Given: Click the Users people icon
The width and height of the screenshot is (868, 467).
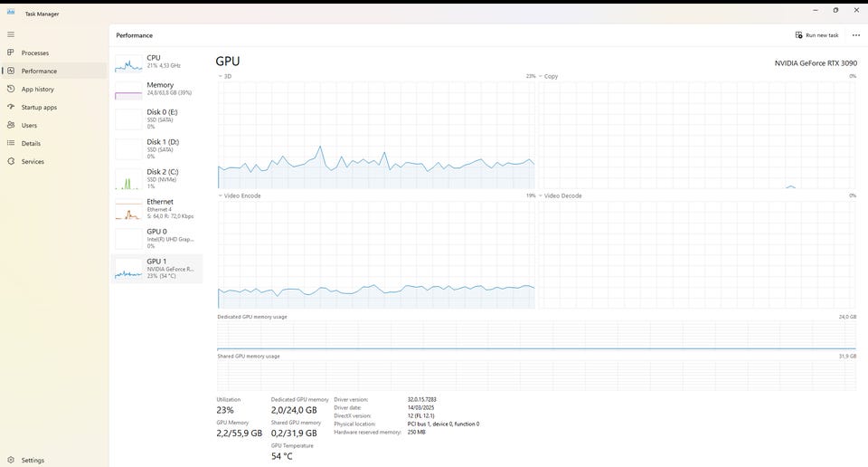Looking at the screenshot, I should (x=11, y=125).
